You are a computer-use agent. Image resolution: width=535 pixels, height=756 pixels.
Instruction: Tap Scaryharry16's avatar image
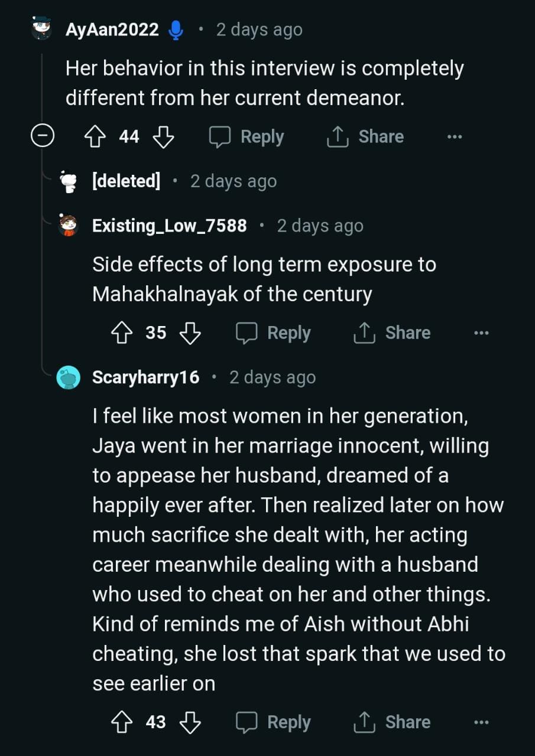point(69,377)
